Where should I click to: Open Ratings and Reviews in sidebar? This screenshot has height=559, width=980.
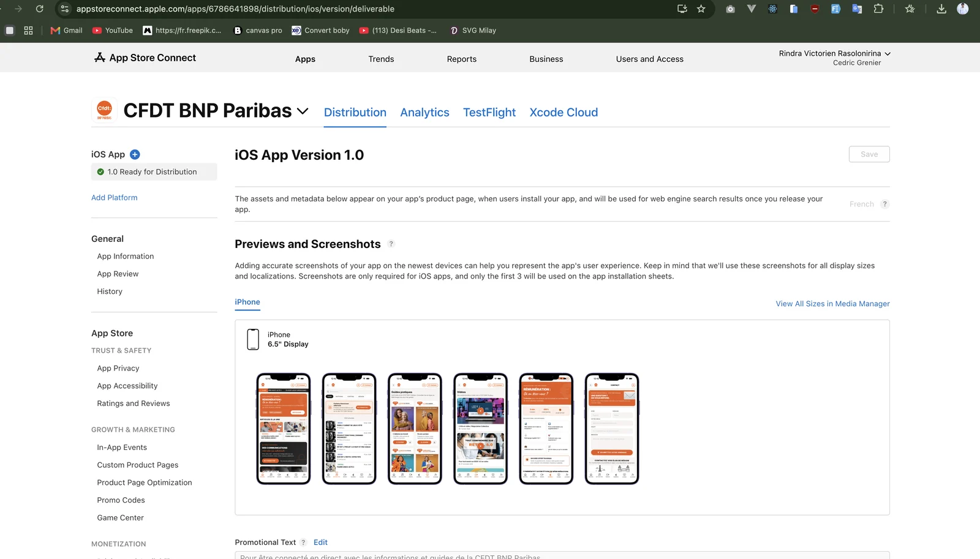134,403
